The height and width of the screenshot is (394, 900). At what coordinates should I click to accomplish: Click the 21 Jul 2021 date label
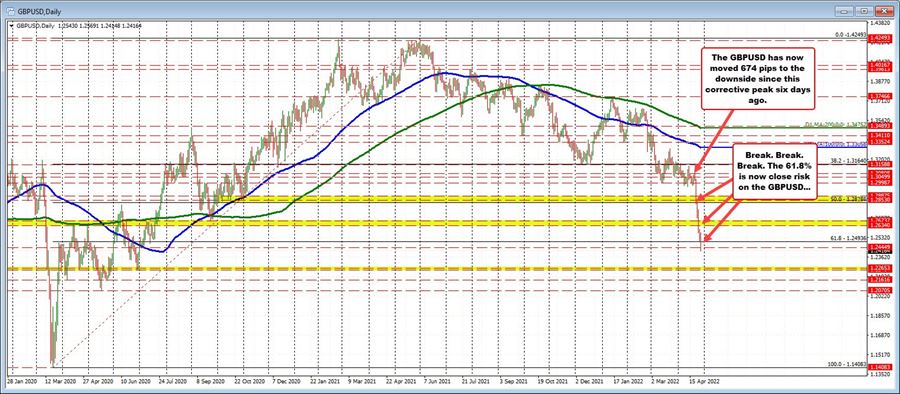pos(475,381)
